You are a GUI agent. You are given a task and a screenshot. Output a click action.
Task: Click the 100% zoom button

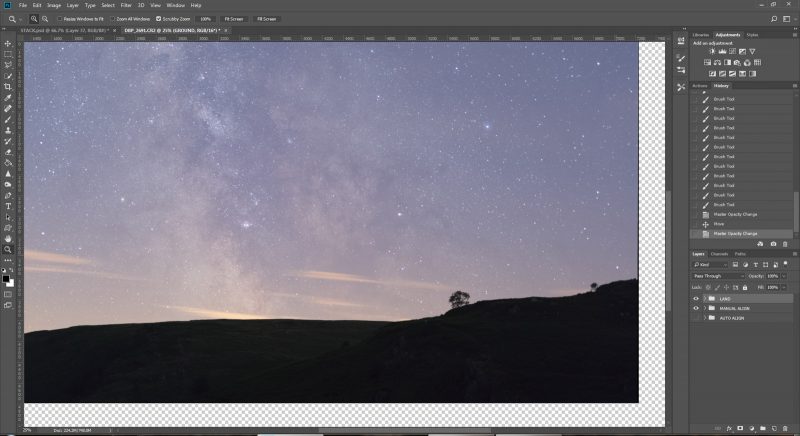click(206, 19)
